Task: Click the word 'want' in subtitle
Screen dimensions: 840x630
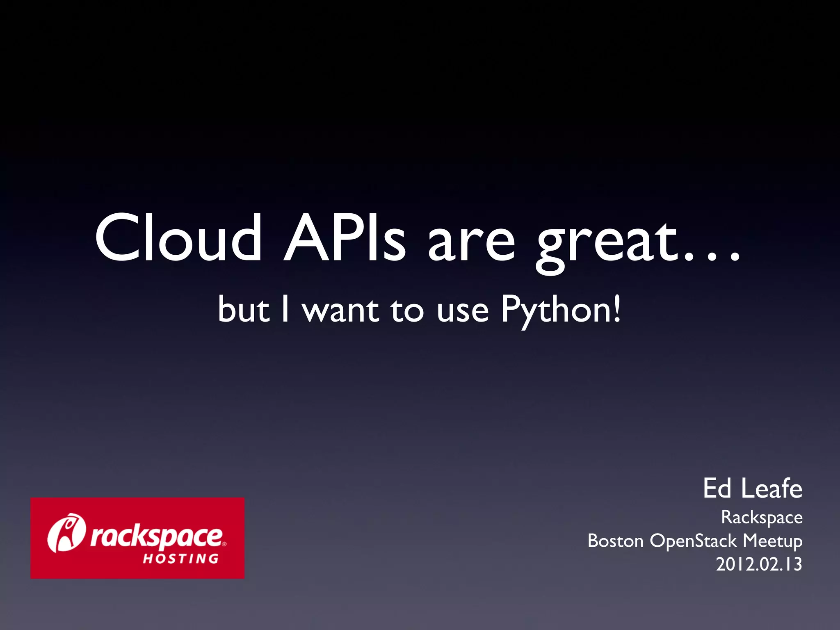Action: pos(340,311)
